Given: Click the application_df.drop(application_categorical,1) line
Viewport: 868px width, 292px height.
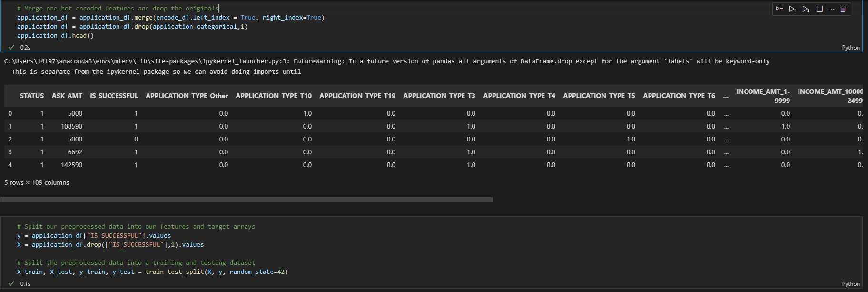Looking at the screenshot, I should [132, 27].
